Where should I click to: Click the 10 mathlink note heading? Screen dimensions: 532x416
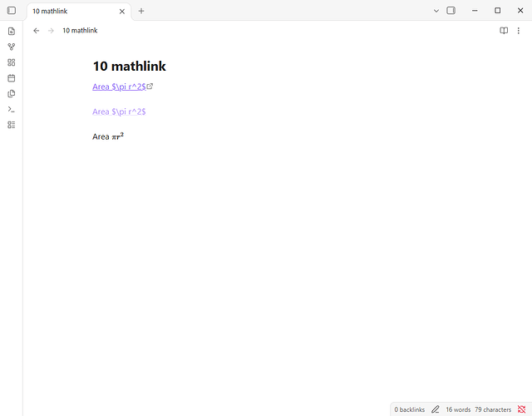pos(130,67)
